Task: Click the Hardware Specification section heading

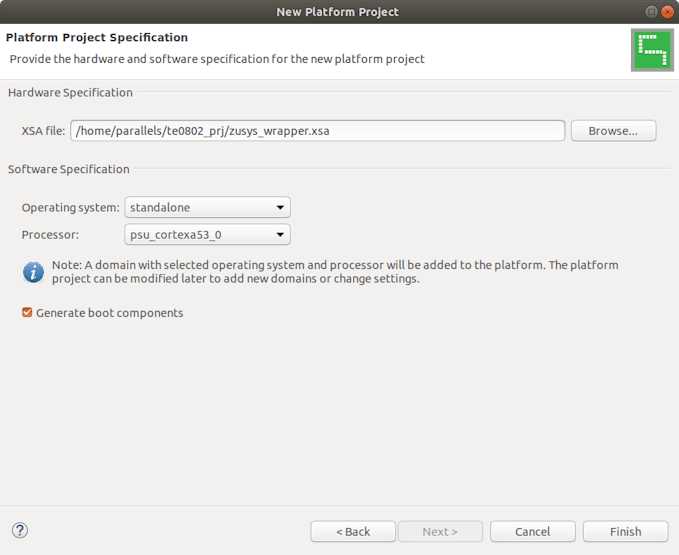Action: click(x=70, y=93)
